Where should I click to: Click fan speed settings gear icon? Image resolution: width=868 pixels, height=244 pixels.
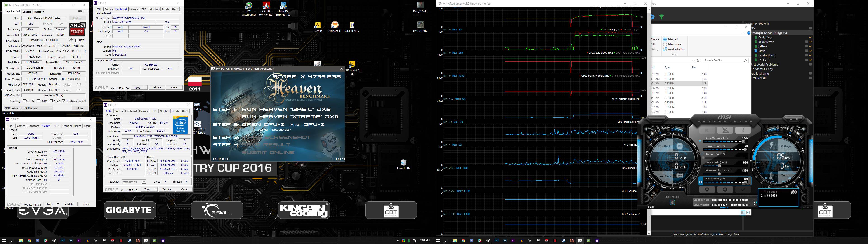click(x=701, y=182)
